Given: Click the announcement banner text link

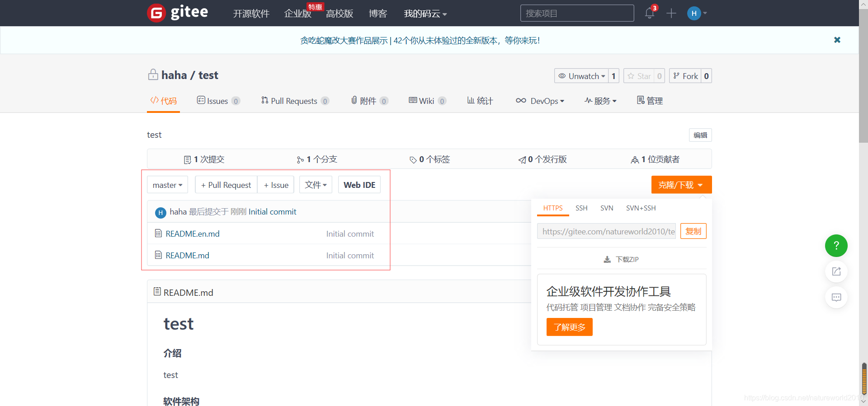Looking at the screenshot, I should coord(420,40).
